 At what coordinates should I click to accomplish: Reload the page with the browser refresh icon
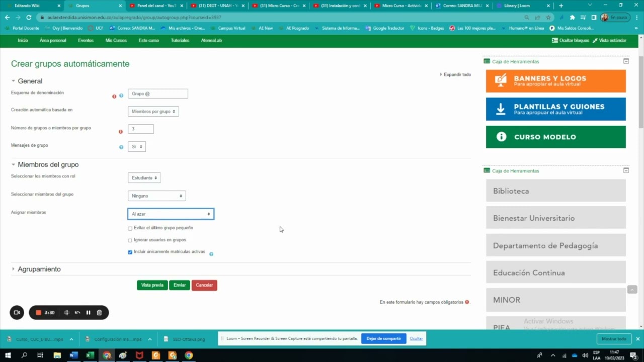(29, 17)
